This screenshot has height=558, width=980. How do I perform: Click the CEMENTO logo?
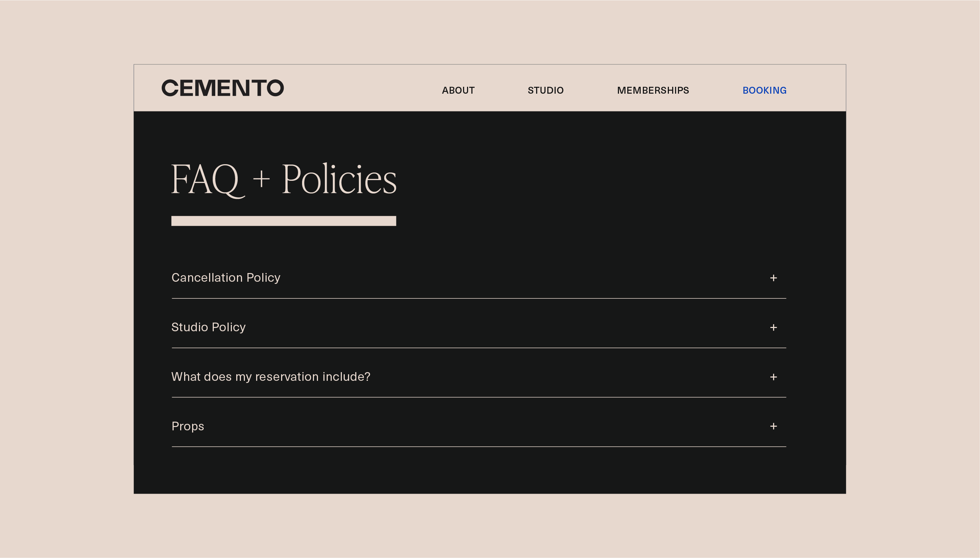223,88
